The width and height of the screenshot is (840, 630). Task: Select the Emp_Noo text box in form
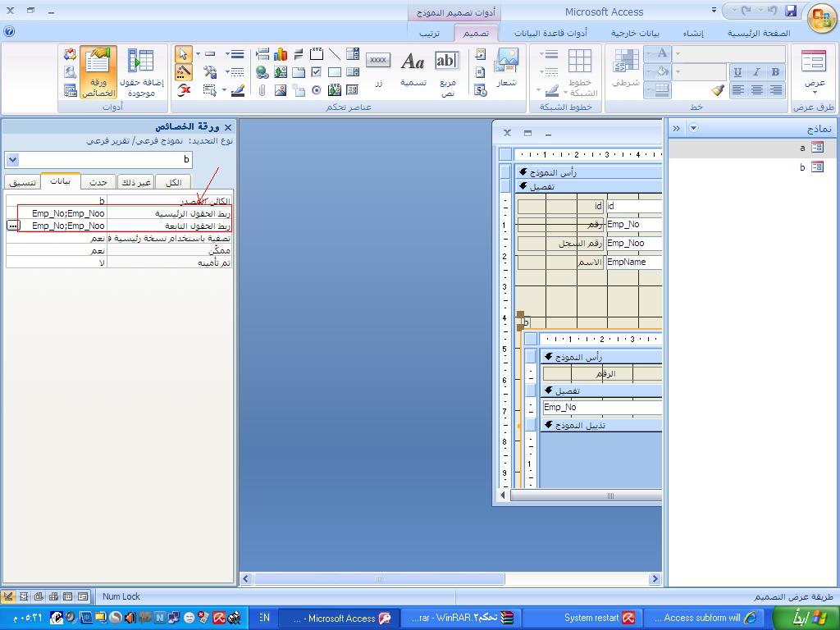pos(634,243)
